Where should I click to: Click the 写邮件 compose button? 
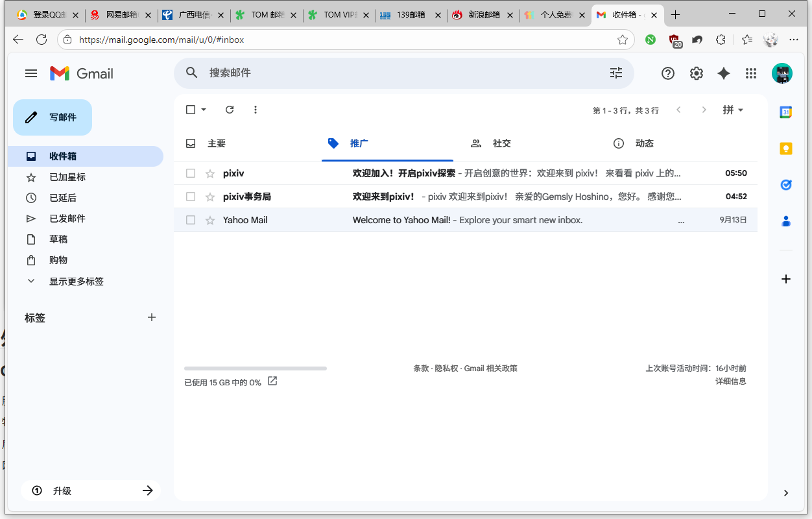[53, 117]
